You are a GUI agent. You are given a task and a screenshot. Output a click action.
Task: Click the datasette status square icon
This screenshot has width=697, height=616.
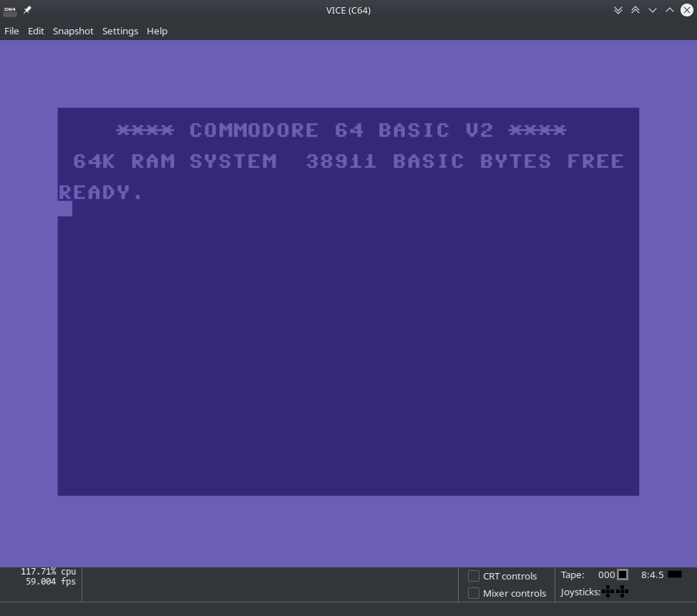(x=622, y=575)
